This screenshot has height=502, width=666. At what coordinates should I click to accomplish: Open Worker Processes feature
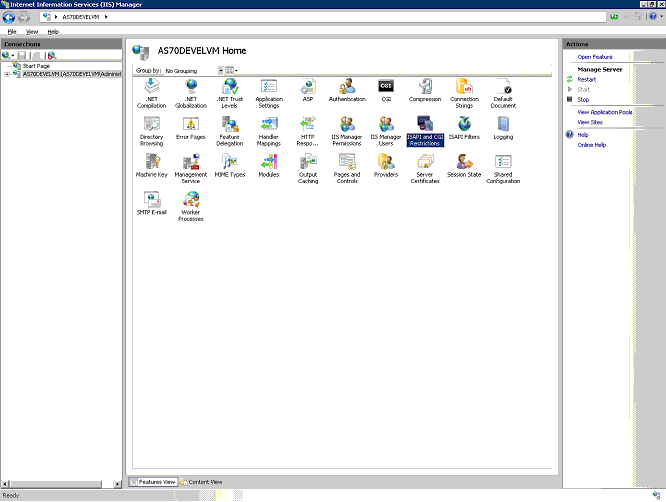191,207
